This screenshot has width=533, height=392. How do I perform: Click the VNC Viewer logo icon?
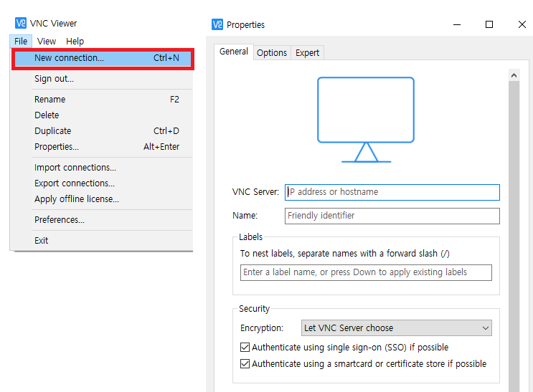point(21,23)
